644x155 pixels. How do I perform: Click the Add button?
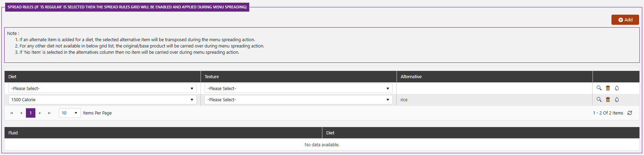pyautogui.click(x=625, y=20)
